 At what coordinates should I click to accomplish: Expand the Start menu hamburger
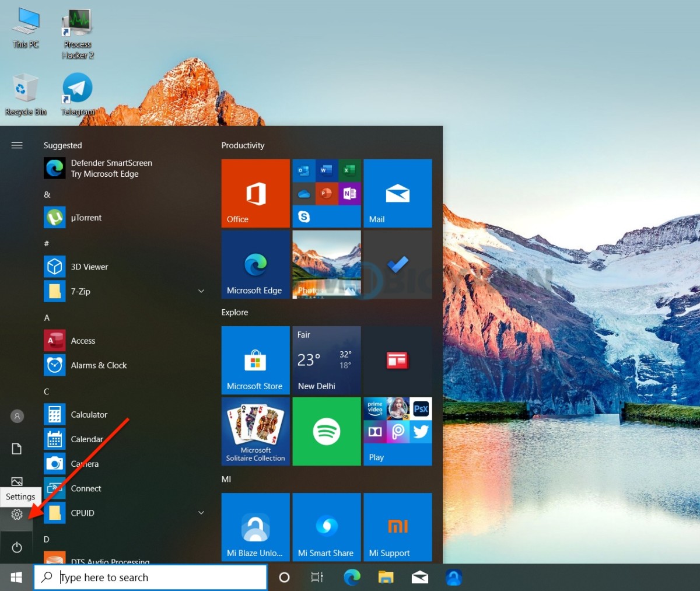point(17,145)
